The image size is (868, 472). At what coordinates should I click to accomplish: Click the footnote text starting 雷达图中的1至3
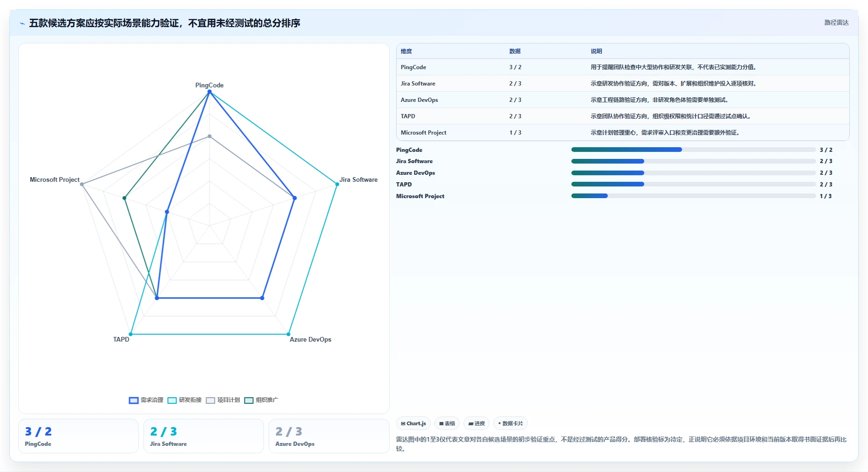pyautogui.click(x=621, y=444)
